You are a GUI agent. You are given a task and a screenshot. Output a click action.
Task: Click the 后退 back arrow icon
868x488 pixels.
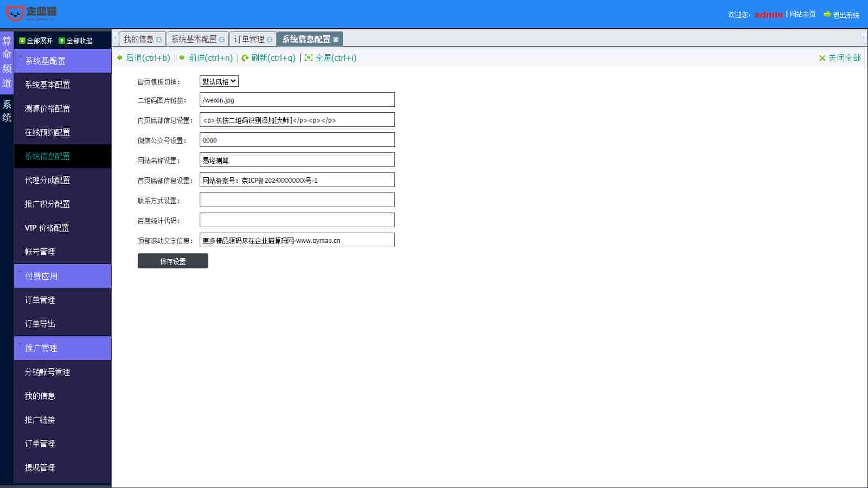[x=120, y=57]
